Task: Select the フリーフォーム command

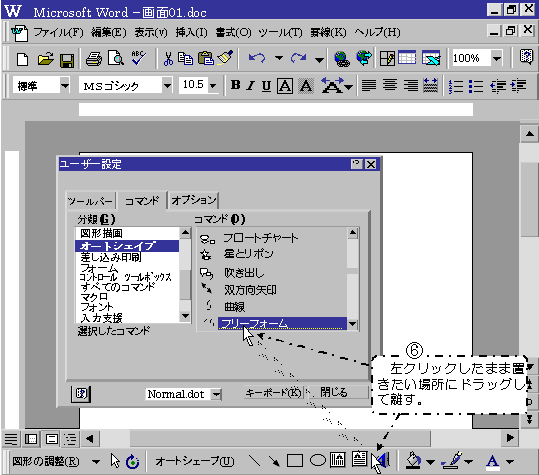Action: 282,323
